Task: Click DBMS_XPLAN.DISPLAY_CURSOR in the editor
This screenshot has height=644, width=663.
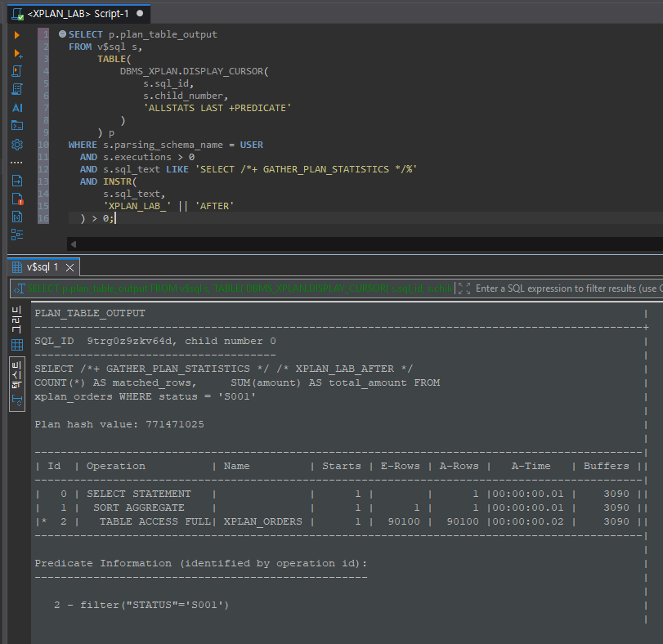Action: click(194, 71)
